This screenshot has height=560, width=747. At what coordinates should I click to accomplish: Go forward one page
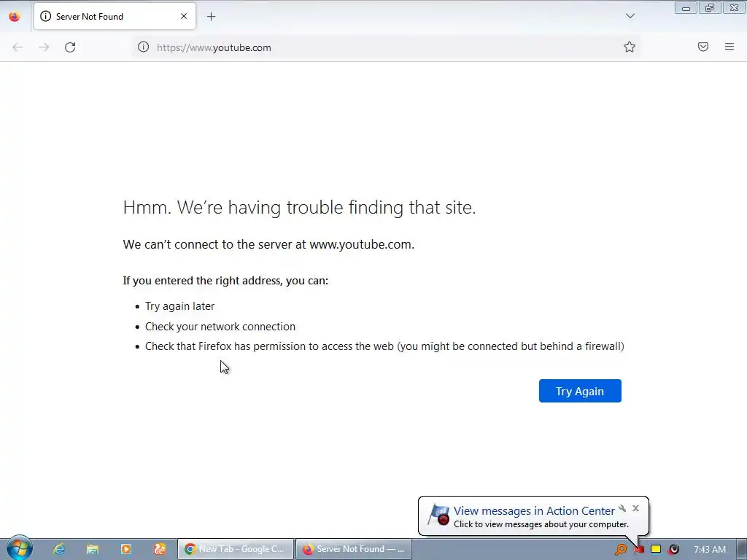coord(44,47)
